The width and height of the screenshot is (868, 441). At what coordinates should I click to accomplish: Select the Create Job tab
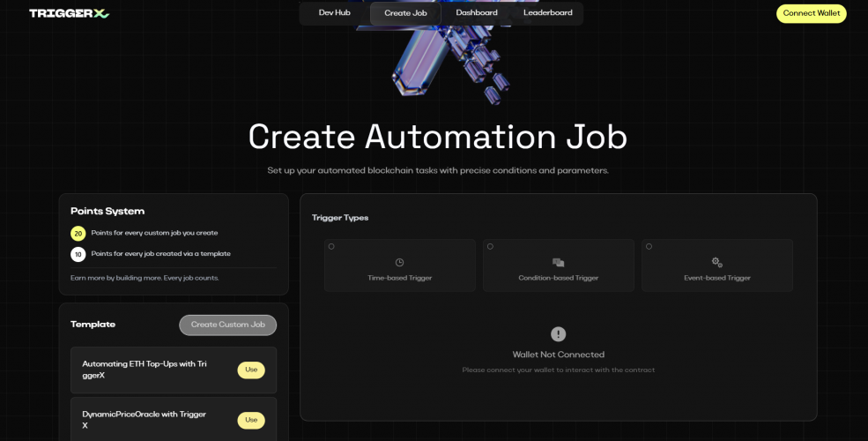[405, 13]
